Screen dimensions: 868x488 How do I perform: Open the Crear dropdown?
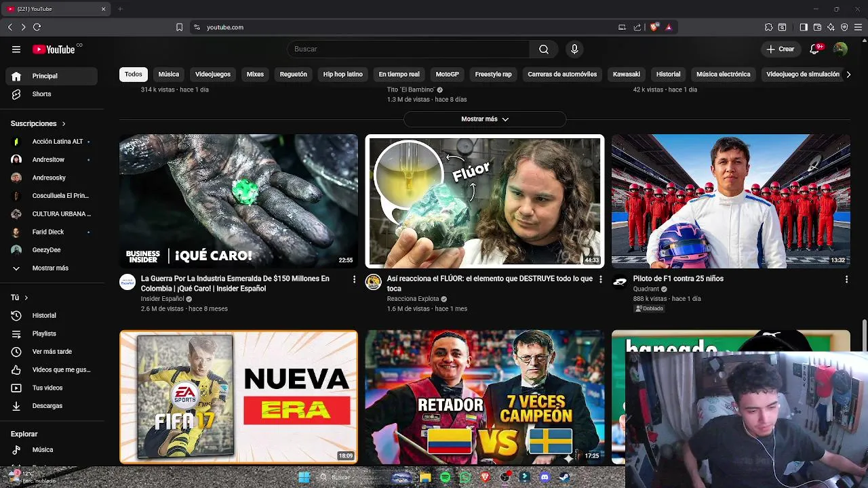(x=781, y=49)
